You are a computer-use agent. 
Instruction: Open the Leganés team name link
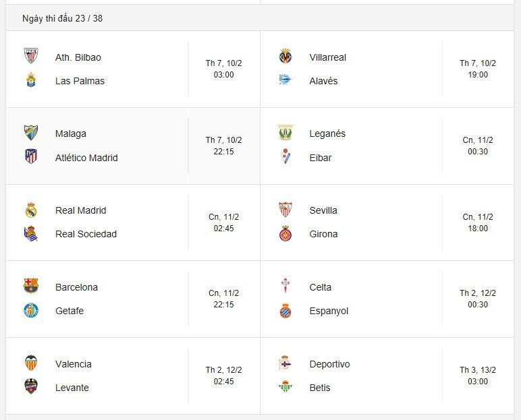click(x=327, y=133)
